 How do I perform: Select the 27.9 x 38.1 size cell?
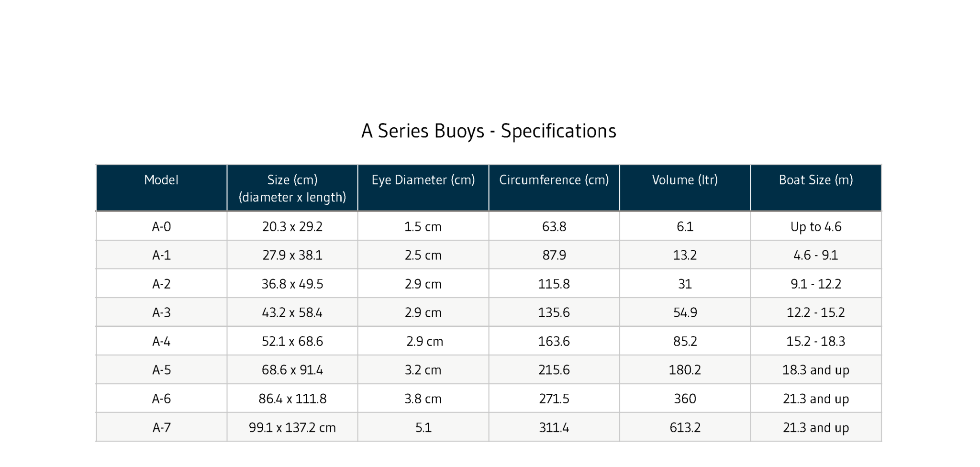coord(292,256)
